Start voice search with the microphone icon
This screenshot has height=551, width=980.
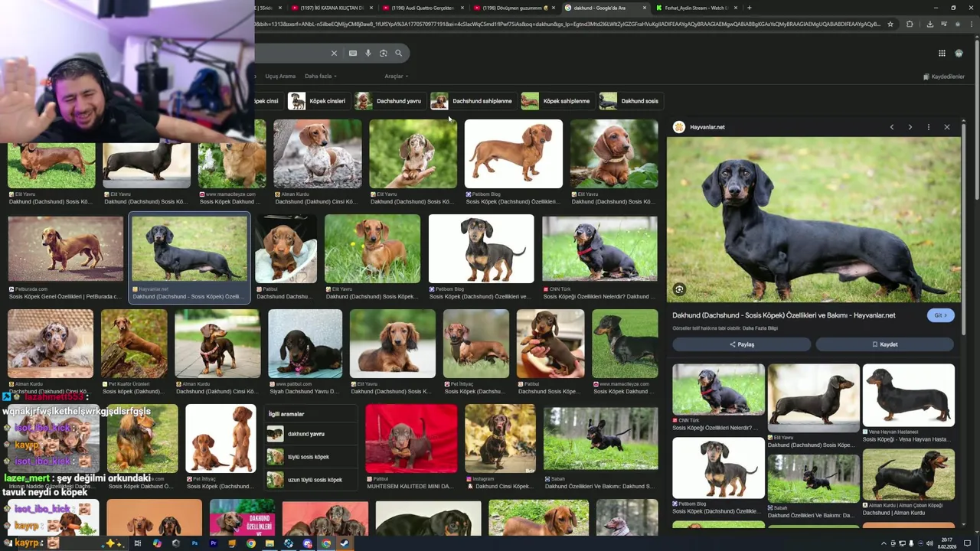click(368, 54)
